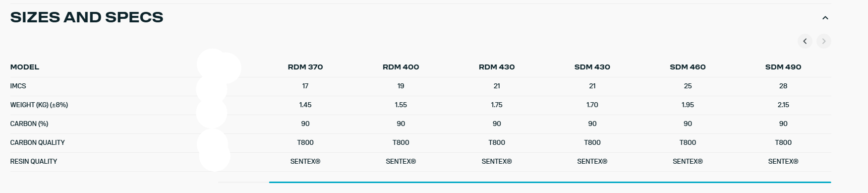
Task: Click the CARBON QUALITY row label
Action: 38,142
